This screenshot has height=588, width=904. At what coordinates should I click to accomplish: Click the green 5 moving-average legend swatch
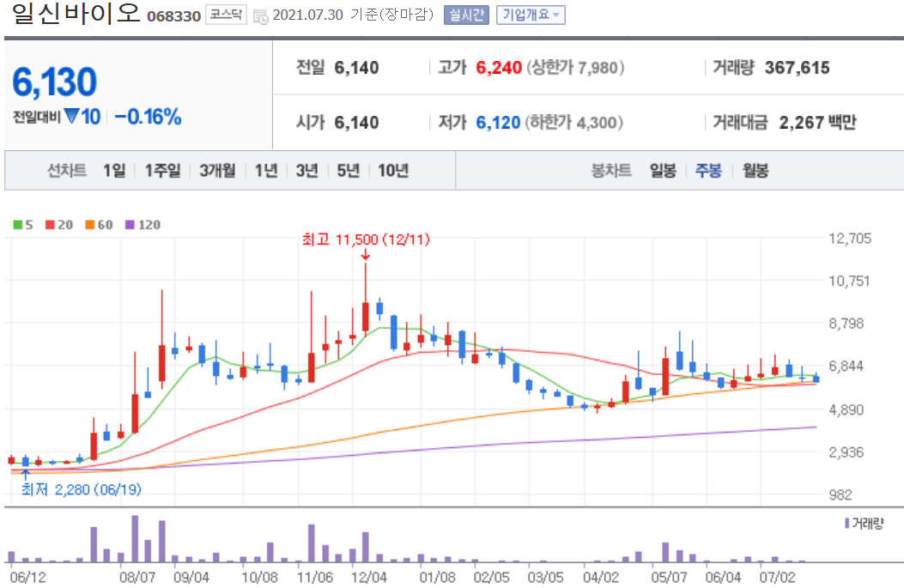[18, 225]
